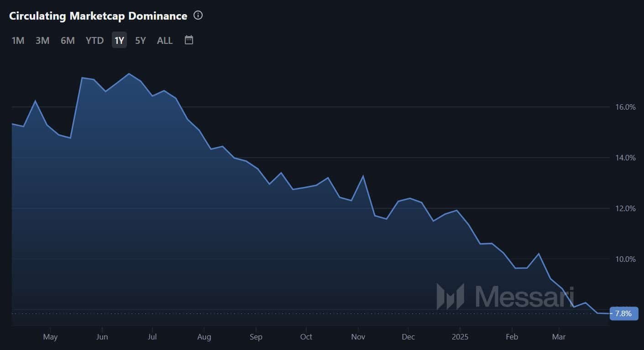Click the 2025 x-axis label
Screen dimensions: 644x350
460,337
